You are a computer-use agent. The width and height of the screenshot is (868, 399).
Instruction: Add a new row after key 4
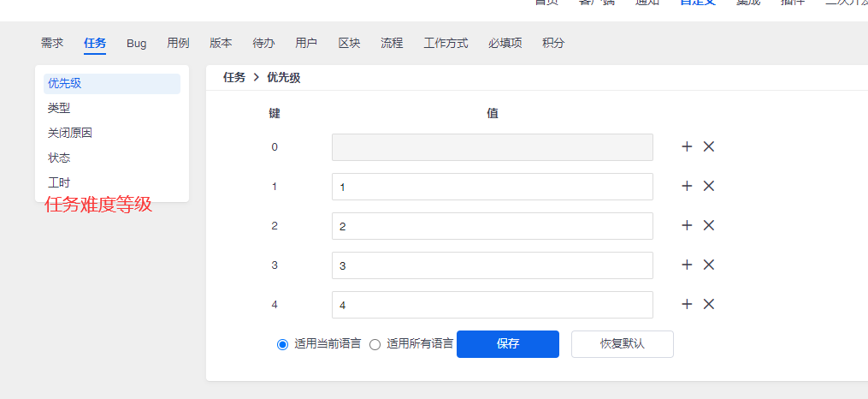coord(687,304)
